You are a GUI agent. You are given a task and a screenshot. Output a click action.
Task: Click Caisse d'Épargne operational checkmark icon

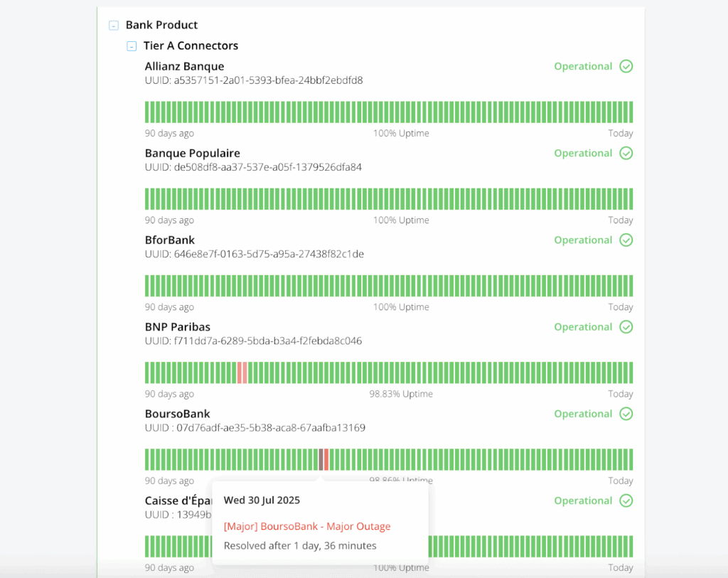pos(626,501)
